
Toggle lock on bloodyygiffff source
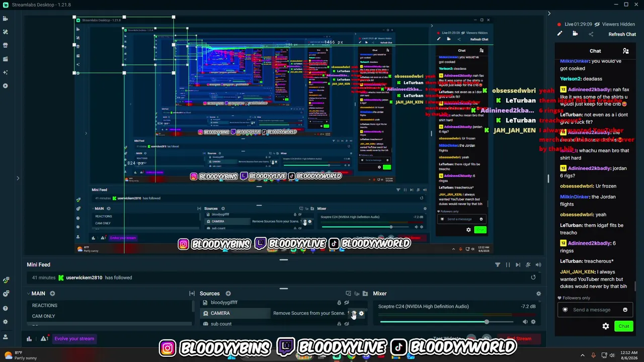[x=339, y=303]
